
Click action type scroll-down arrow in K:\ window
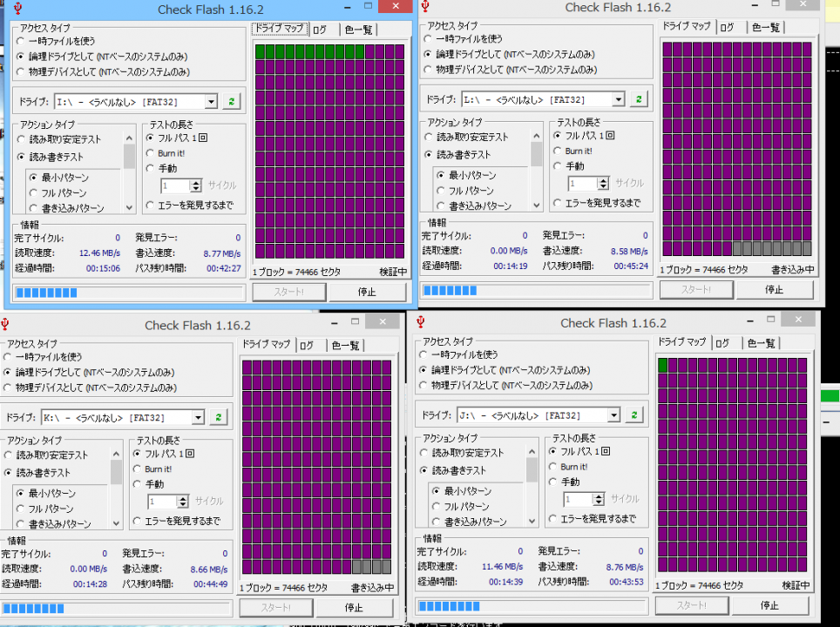[116, 523]
